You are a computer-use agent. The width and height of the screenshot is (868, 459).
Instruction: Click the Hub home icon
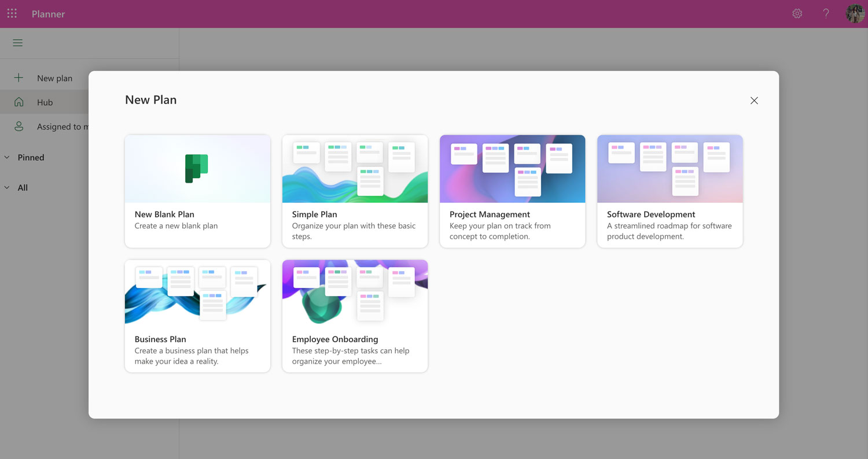pos(19,102)
